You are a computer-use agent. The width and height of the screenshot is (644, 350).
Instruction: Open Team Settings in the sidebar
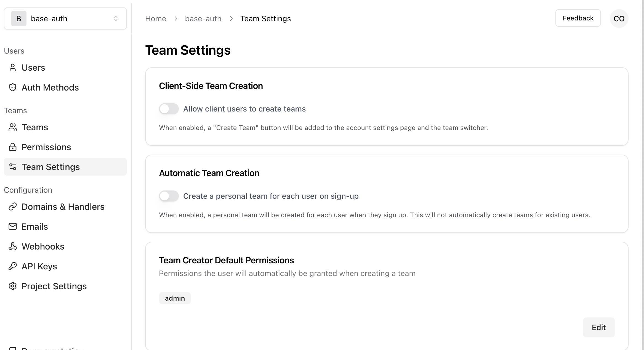(51, 167)
